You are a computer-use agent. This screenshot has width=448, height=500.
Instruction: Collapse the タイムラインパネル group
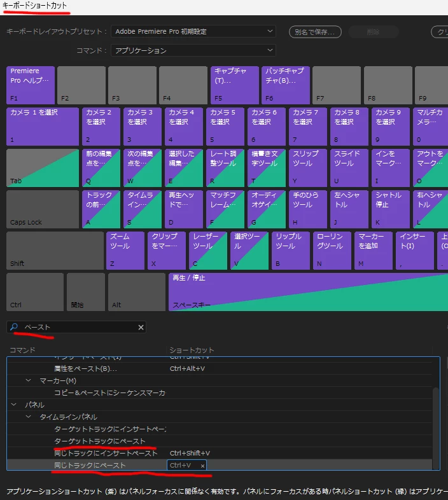click(x=29, y=417)
